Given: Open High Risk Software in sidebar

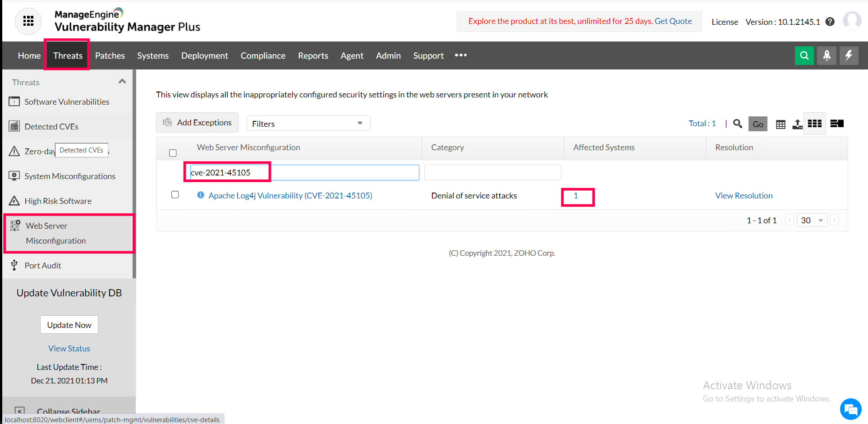Looking at the screenshot, I should 58,201.
